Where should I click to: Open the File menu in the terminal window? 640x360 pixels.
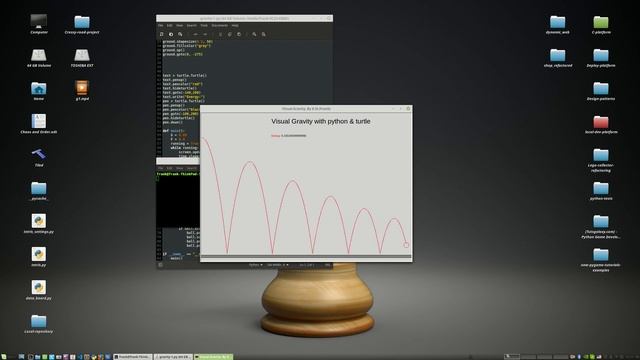pos(160,168)
